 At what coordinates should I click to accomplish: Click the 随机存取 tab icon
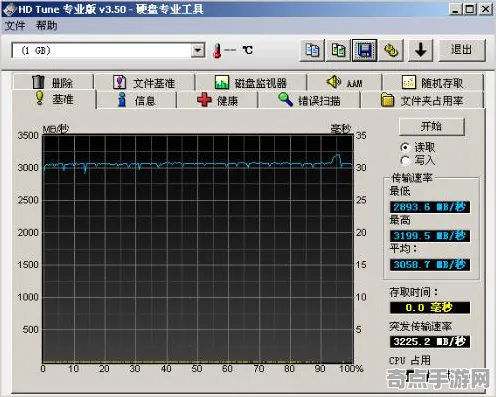coord(409,82)
